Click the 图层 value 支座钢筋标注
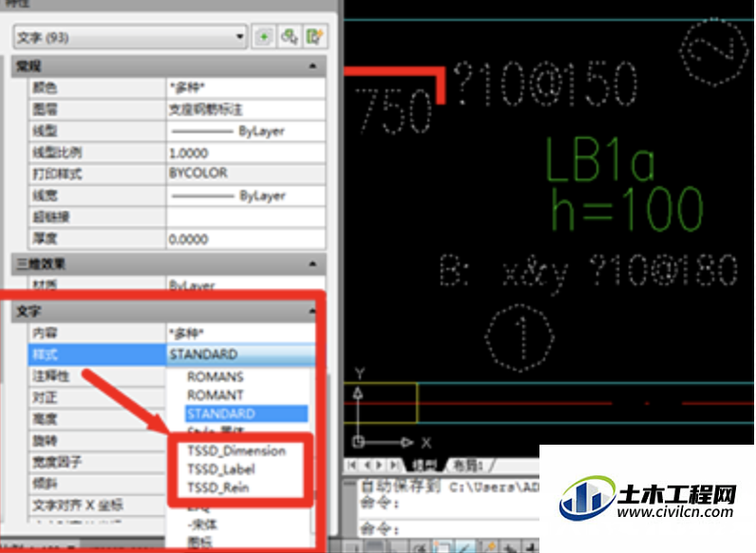This screenshot has height=553, width=756. tap(246, 109)
